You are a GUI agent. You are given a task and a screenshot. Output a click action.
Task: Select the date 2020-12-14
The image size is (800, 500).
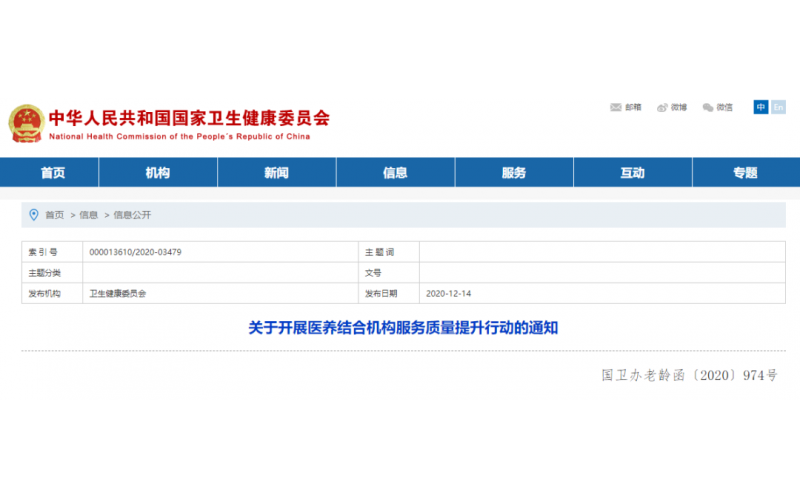tap(448, 294)
